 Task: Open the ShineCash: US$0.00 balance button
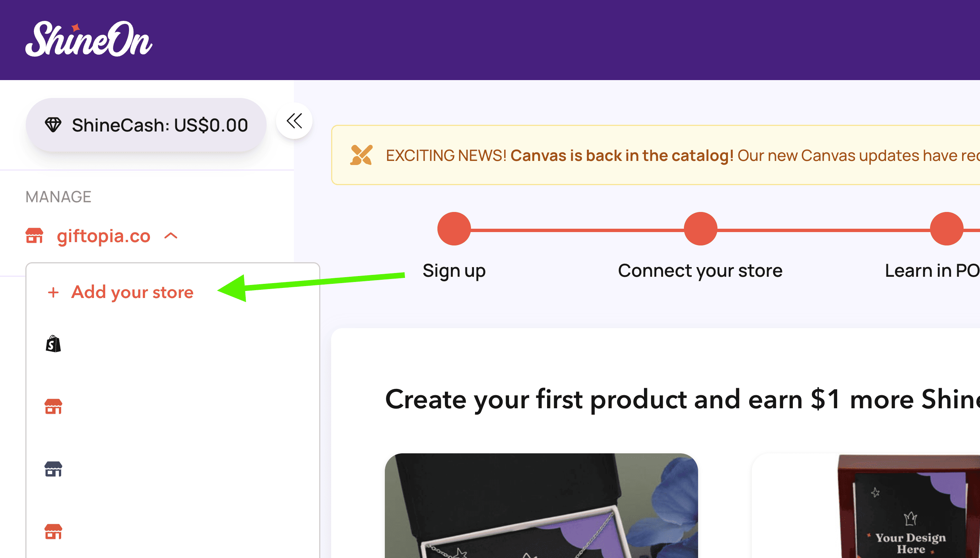pos(146,125)
